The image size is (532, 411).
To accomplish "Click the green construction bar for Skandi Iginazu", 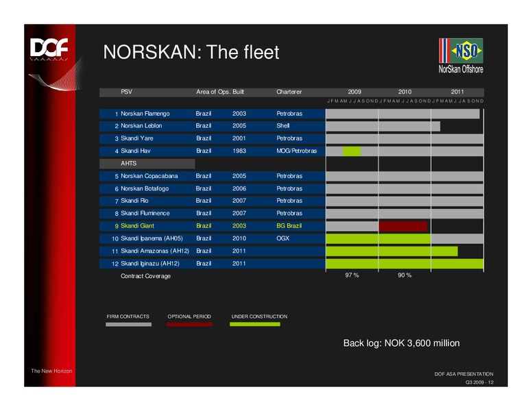I will tap(404, 264).
